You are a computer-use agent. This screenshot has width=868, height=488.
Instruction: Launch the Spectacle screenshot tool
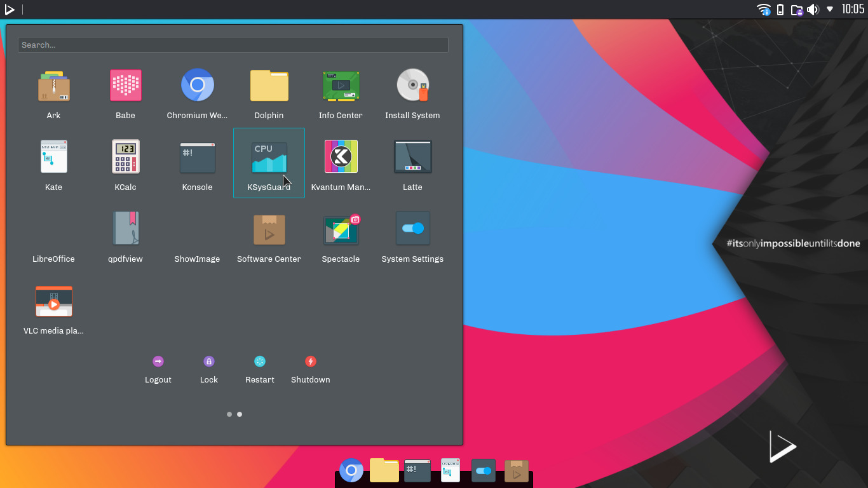coord(341,229)
